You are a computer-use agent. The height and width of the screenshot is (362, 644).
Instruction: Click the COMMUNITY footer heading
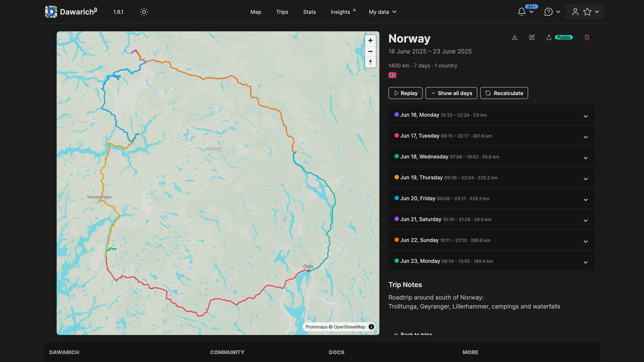(227, 352)
